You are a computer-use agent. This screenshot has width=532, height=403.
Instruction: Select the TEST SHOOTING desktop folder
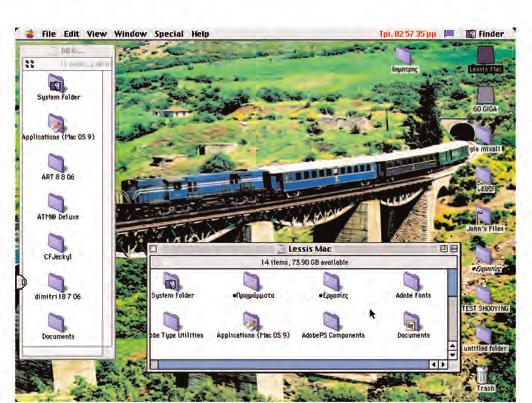coord(485,299)
